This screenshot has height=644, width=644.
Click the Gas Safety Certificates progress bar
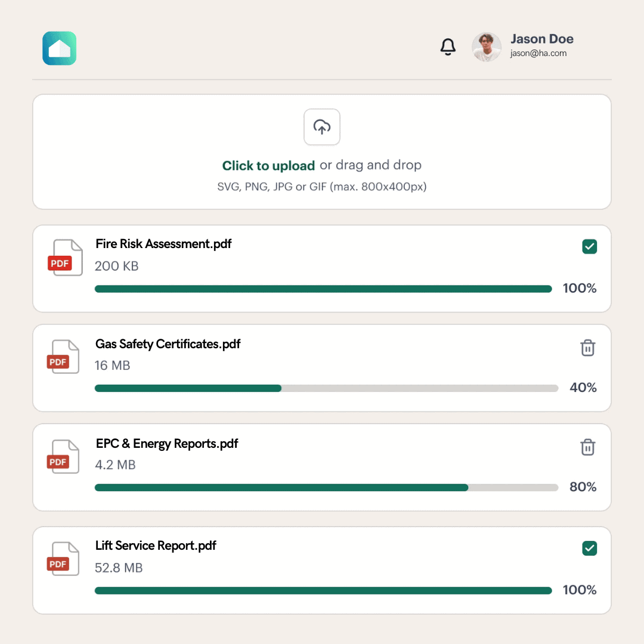tap(326, 388)
